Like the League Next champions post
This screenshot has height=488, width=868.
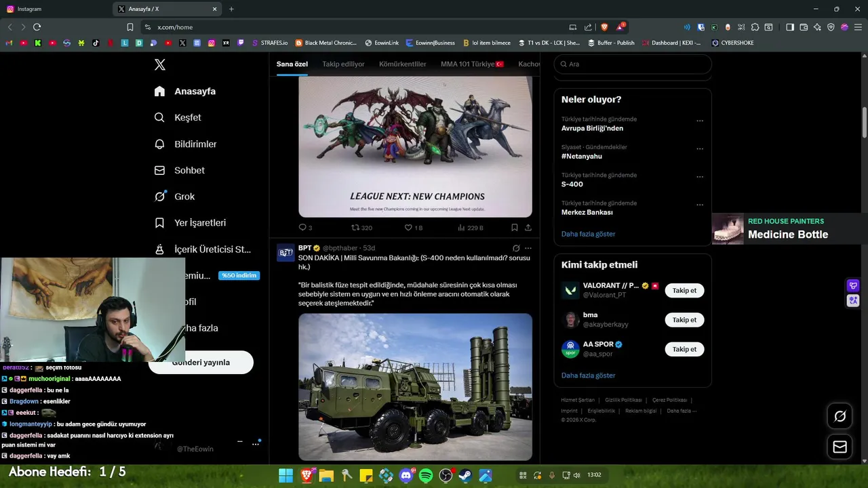point(414,228)
